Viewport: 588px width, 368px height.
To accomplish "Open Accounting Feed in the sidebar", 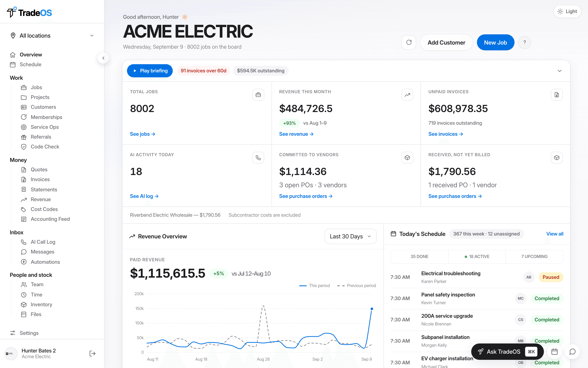I will [x=45, y=219].
